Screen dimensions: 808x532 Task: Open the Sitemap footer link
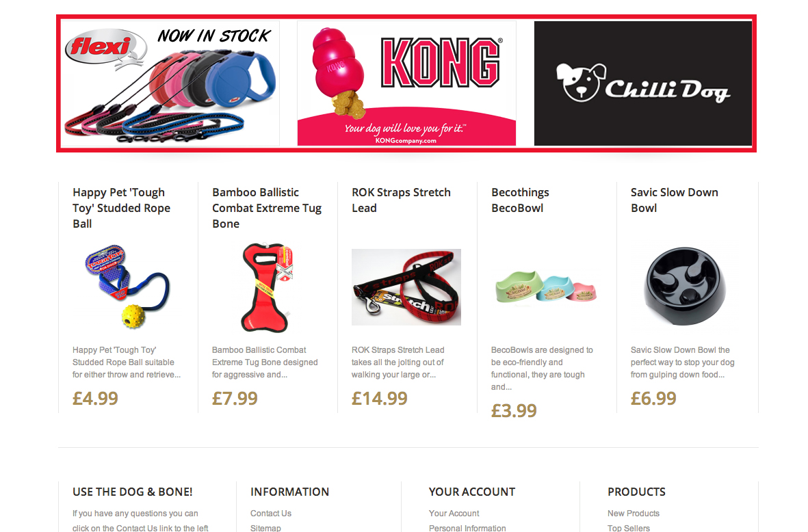point(266,528)
